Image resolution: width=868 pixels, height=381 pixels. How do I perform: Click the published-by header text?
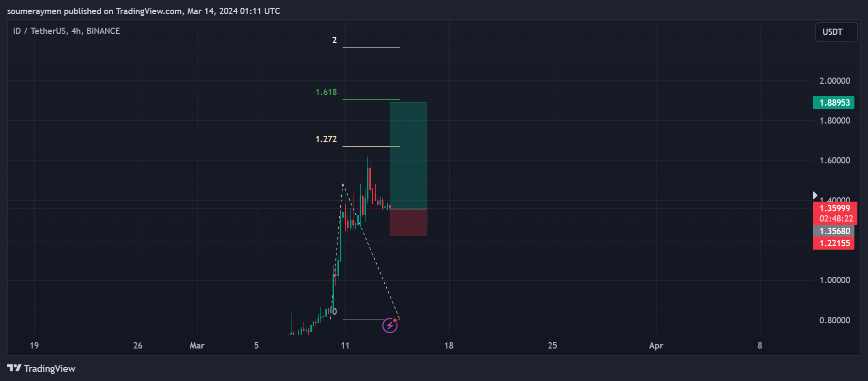144,11
